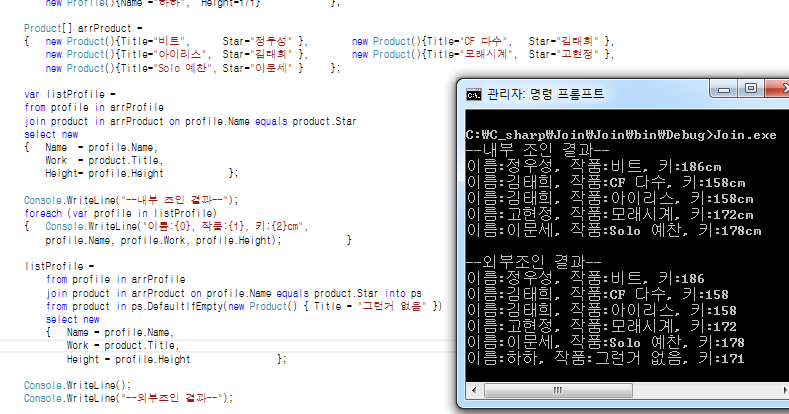
Task: Click console line '이름:고현정' ending with 키:172
Action: tap(601, 326)
